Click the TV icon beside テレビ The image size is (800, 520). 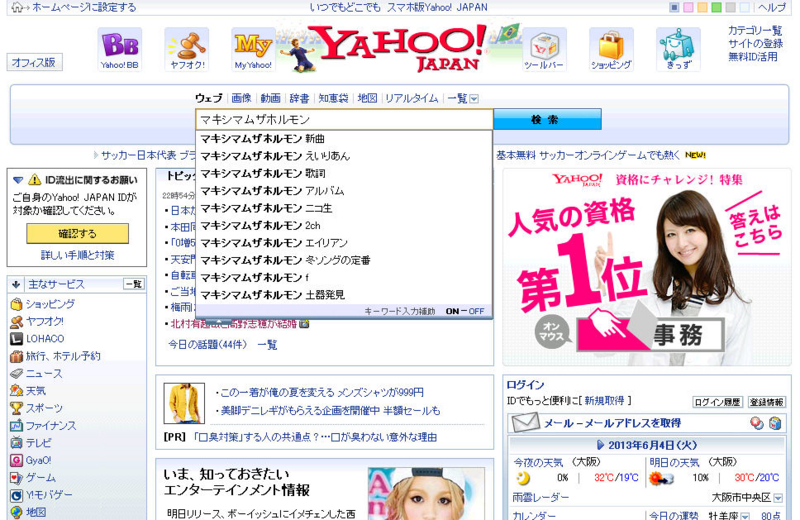pyautogui.click(x=16, y=443)
